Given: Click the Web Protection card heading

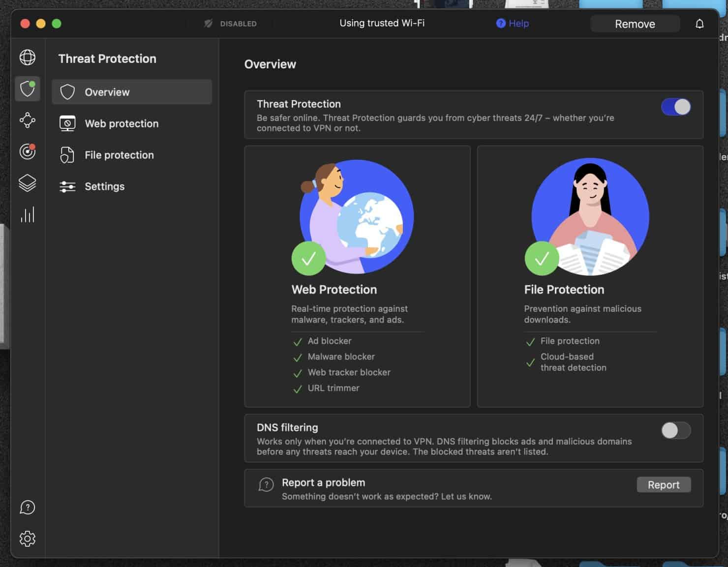Looking at the screenshot, I should click(334, 290).
